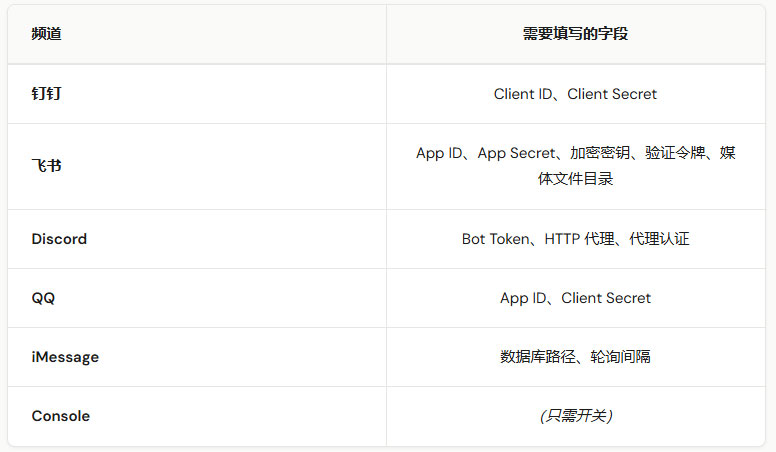Select the 飞书 channel name cell
This screenshot has width=776, height=452.
click(46, 166)
